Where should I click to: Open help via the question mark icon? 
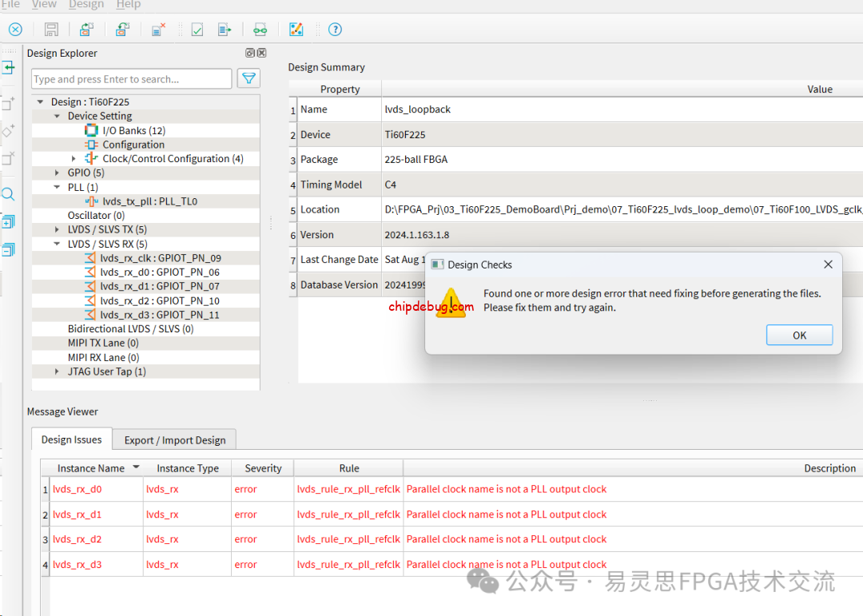point(335,30)
